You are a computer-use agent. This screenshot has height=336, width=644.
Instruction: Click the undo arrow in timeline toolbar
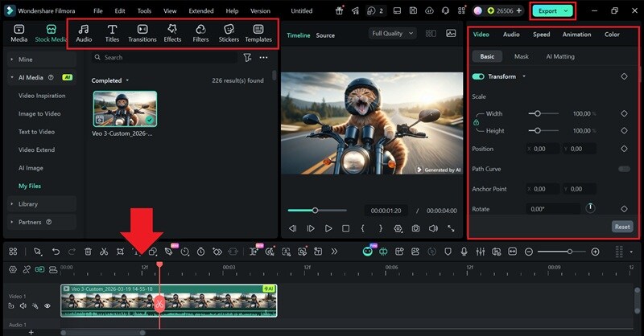(56, 252)
